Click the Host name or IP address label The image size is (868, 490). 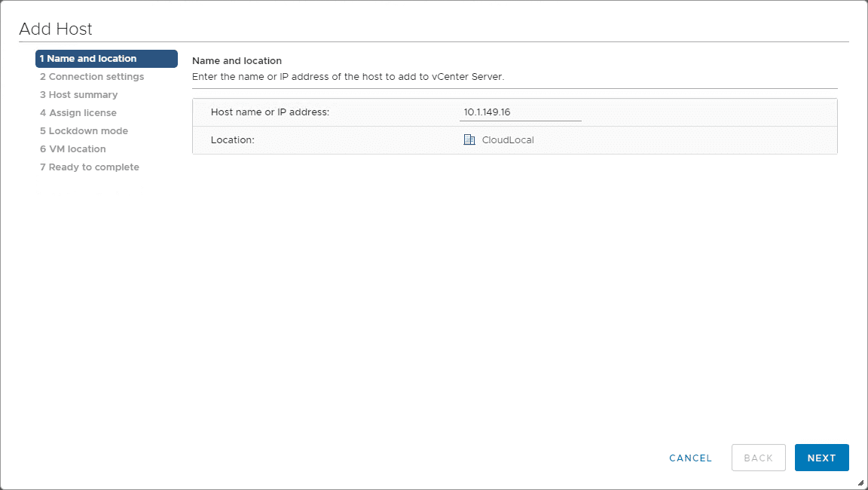[x=270, y=112]
